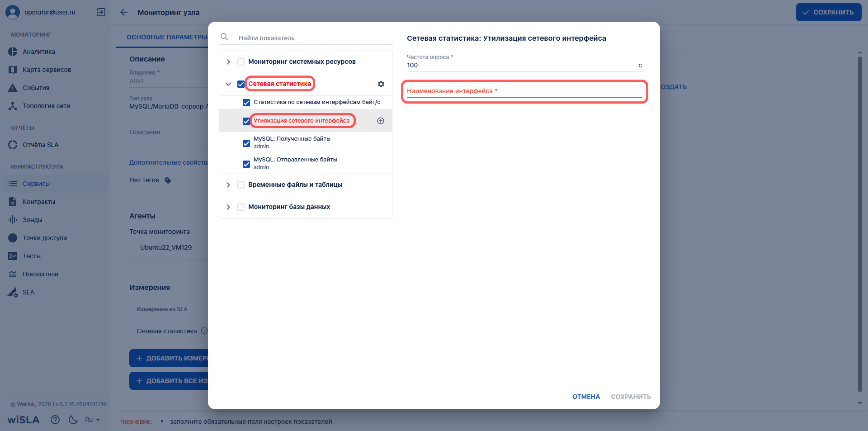
Task: Click the Тесты checklist icon
Action: (x=13, y=256)
